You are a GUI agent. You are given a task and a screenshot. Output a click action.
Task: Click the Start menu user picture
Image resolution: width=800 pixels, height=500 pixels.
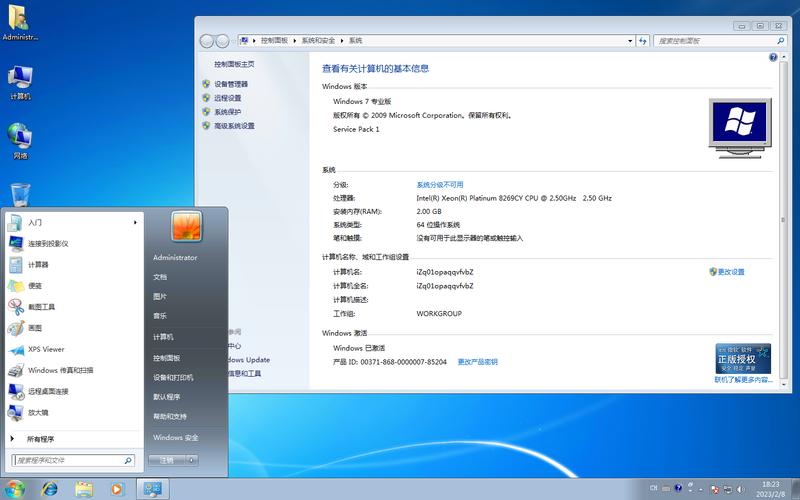(186, 226)
